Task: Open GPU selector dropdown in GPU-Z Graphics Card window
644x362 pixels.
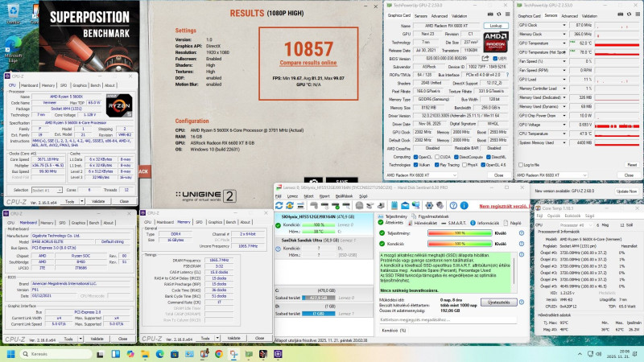Action: click(x=454, y=175)
